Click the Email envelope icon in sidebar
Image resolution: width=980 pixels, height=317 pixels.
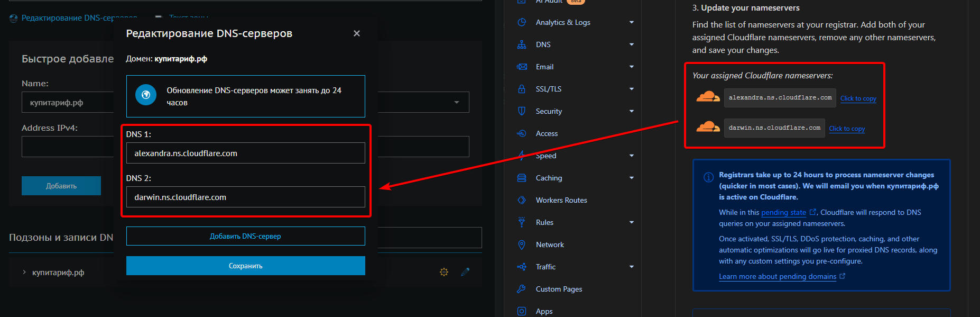pyautogui.click(x=522, y=67)
